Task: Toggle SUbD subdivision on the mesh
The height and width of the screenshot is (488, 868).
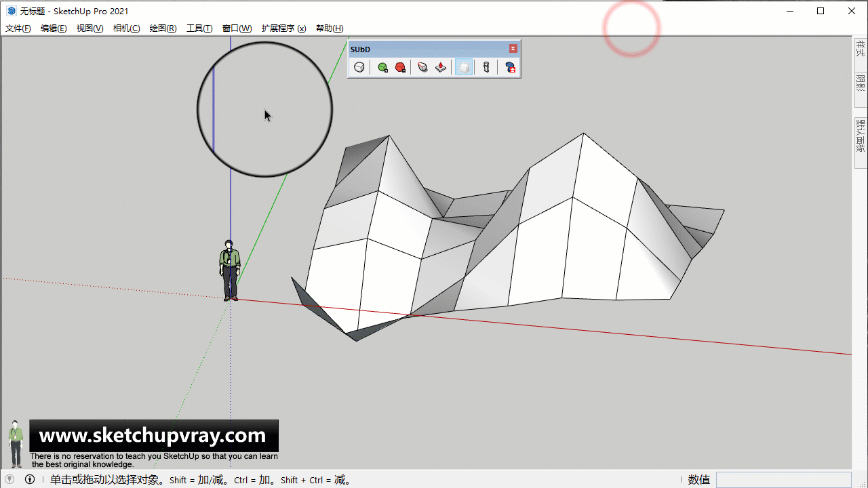Action: 359,67
